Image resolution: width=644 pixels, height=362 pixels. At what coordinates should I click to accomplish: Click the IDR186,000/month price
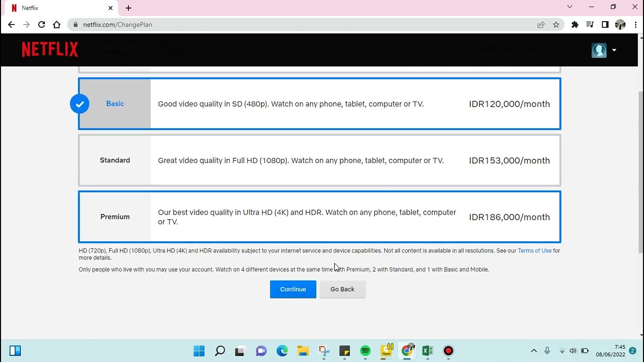(509, 217)
